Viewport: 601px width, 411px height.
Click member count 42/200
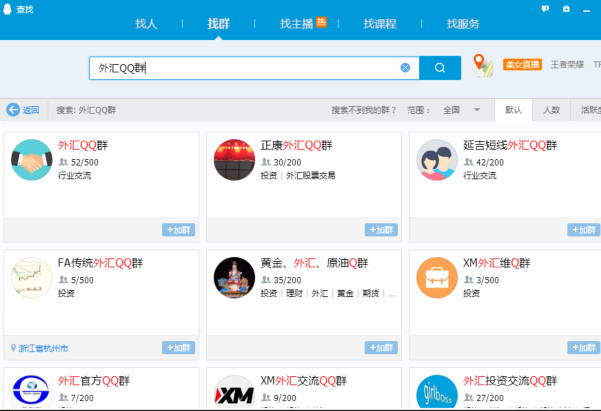(x=490, y=163)
